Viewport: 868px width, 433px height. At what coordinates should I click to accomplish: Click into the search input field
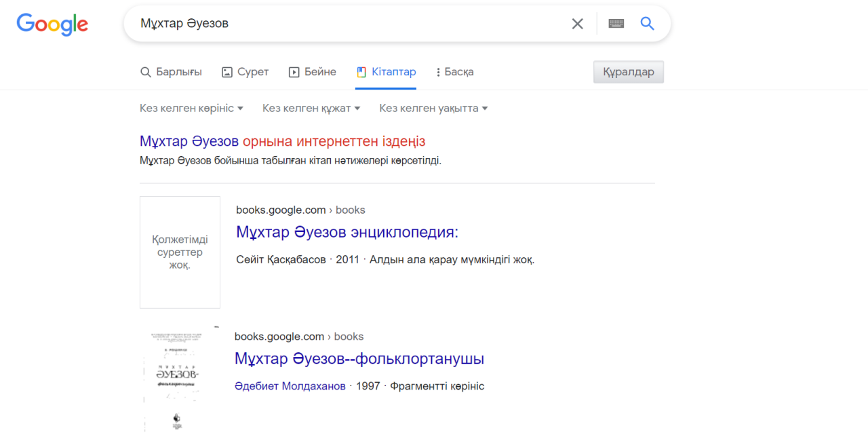coord(339,24)
